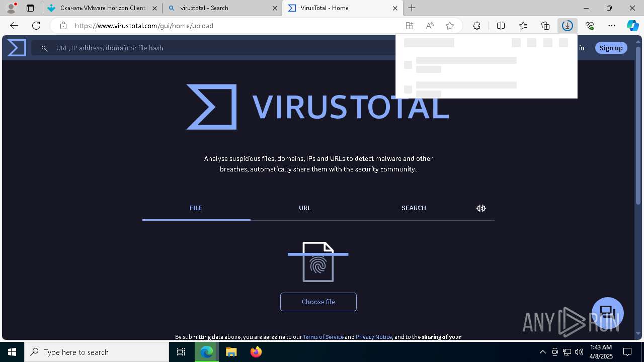Open the tab actions menu icon
Screen dimensions: 644x362
[30, 8]
